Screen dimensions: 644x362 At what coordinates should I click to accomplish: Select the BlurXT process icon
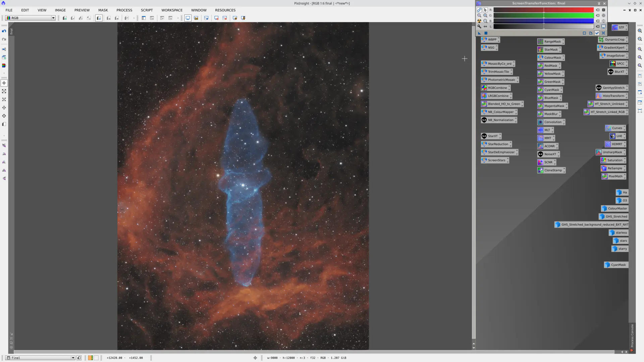click(618, 71)
